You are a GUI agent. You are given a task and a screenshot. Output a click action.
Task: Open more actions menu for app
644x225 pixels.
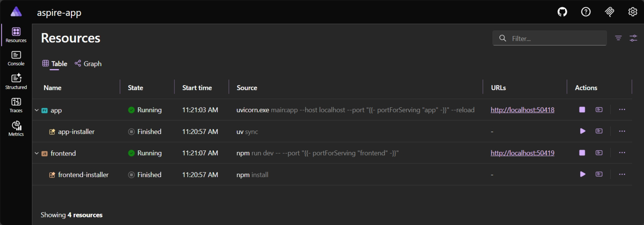(x=622, y=110)
